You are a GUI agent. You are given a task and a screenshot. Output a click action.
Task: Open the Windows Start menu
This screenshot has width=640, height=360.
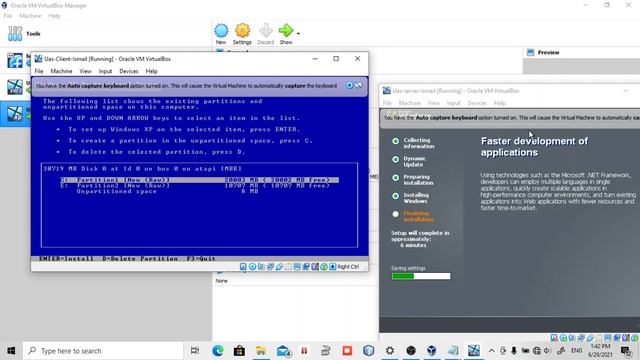[x=11, y=351]
